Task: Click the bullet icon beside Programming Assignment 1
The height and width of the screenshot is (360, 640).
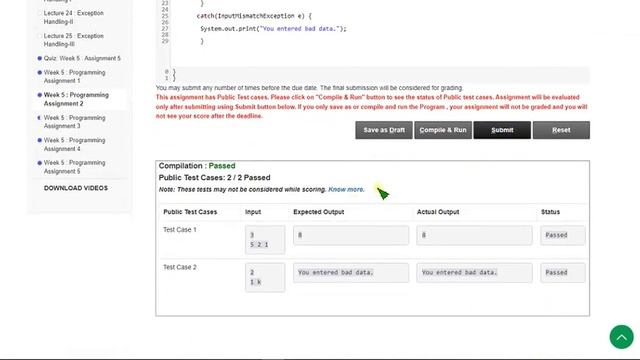Action: coord(40,73)
